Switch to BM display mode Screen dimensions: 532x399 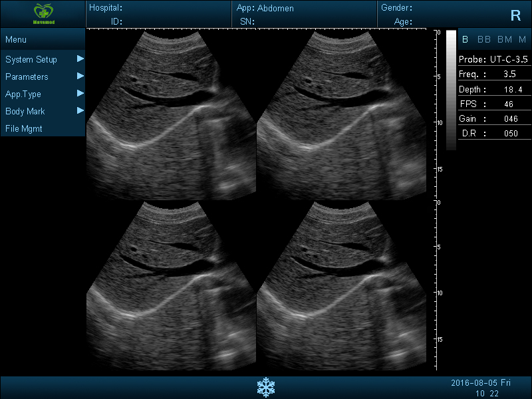505,40
